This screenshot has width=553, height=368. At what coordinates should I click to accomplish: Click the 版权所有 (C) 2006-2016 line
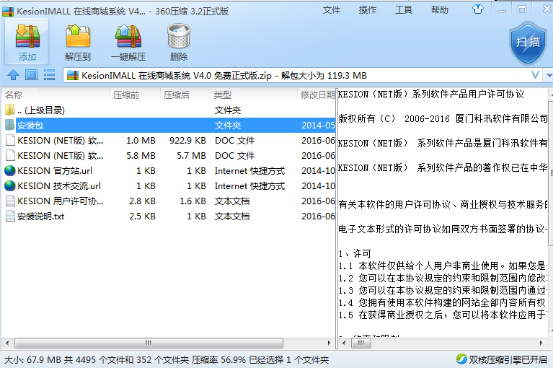point(443,119)
